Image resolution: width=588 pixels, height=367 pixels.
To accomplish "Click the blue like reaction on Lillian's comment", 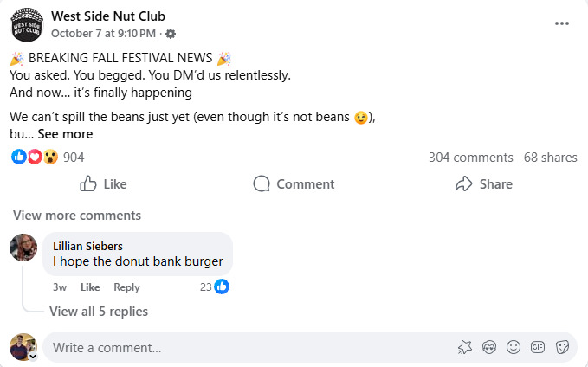I will coord(222,287).
